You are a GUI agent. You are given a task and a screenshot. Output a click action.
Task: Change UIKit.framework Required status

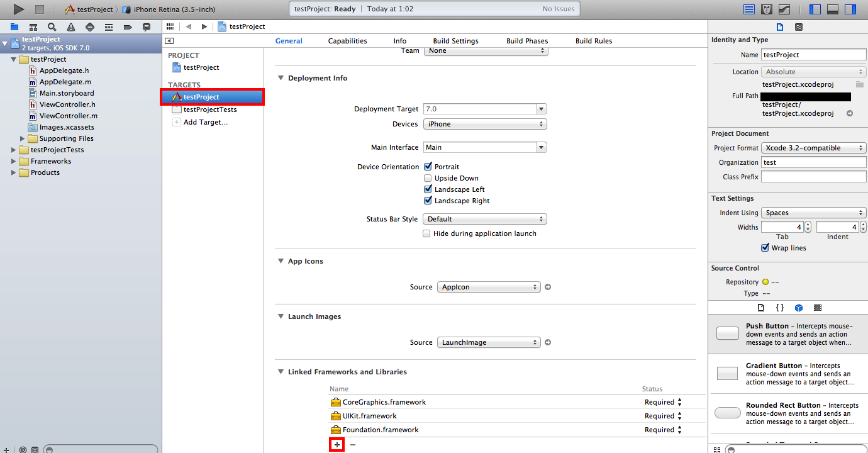click(x=663, y=416)
